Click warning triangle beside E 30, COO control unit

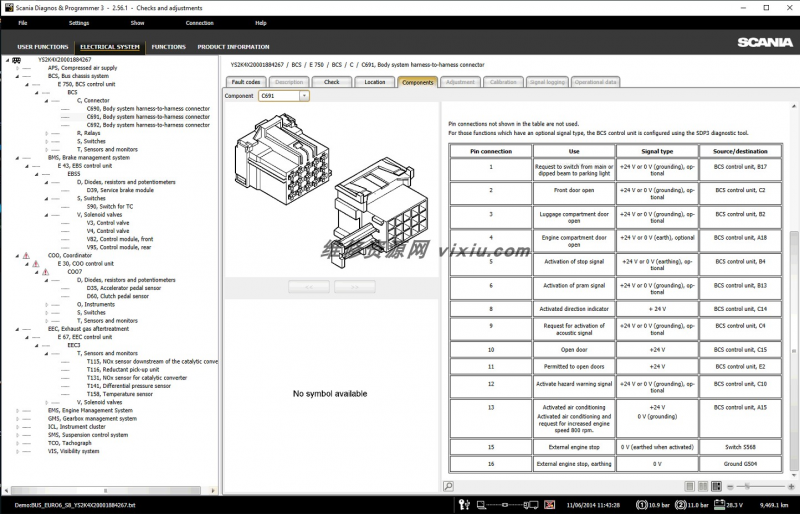pyautogui.click(x=36, y=263)
